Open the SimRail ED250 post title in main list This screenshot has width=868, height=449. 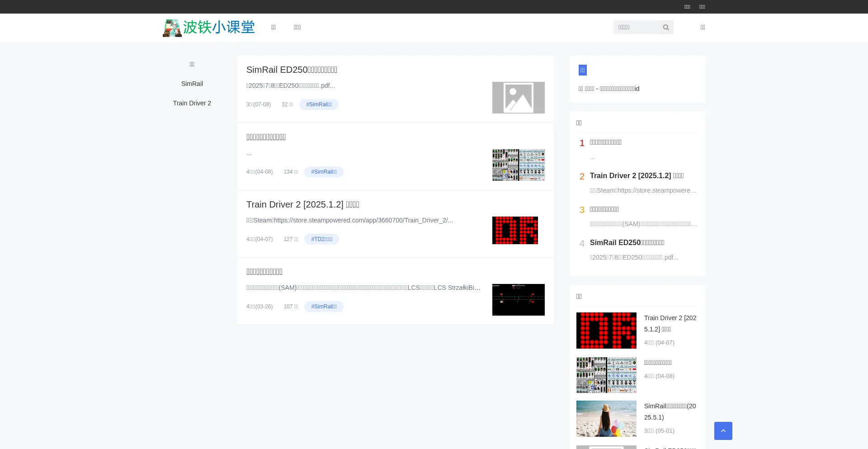click(292, 70)
